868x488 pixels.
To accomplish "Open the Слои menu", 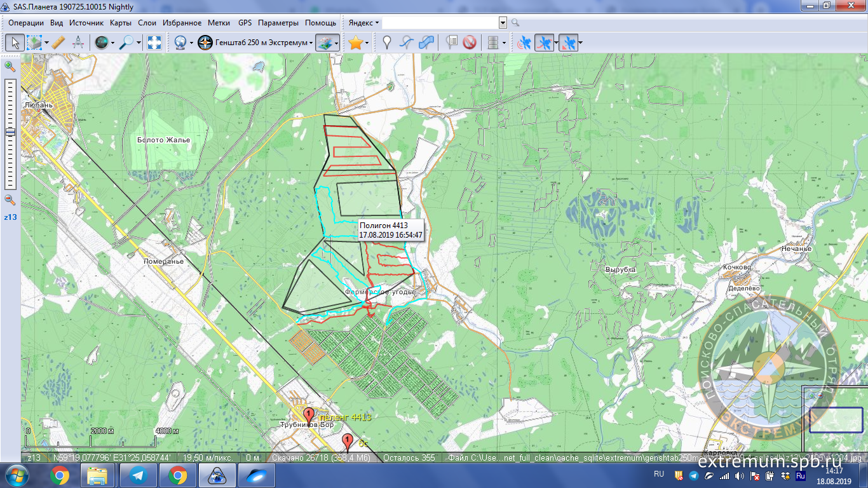I will click(147, 23).
